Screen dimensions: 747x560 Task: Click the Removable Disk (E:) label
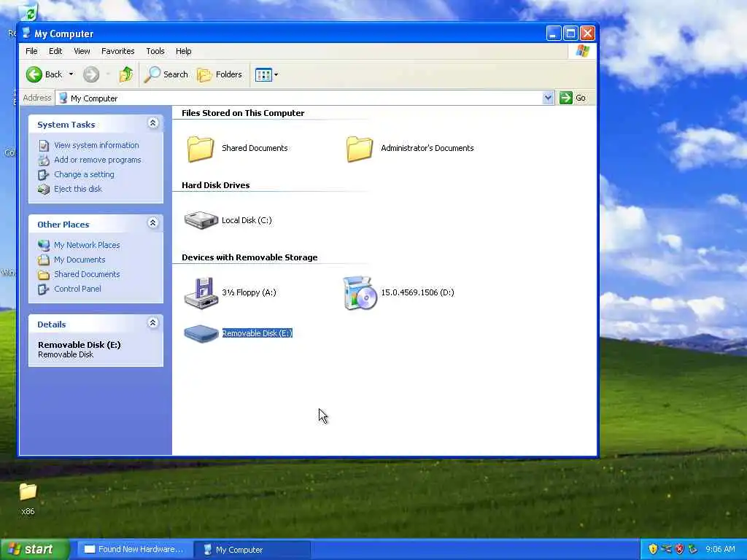(258, 333)
